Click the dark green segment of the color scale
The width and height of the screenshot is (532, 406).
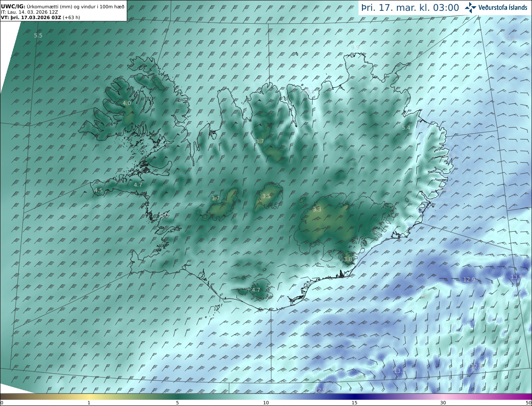177,396
